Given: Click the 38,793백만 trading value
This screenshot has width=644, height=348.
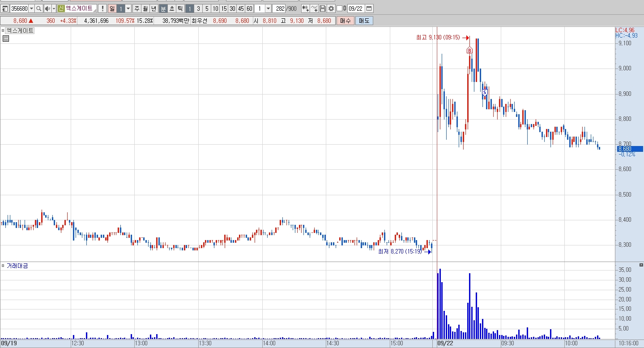Looking at the screenshot, I should [x=176, y=21].
